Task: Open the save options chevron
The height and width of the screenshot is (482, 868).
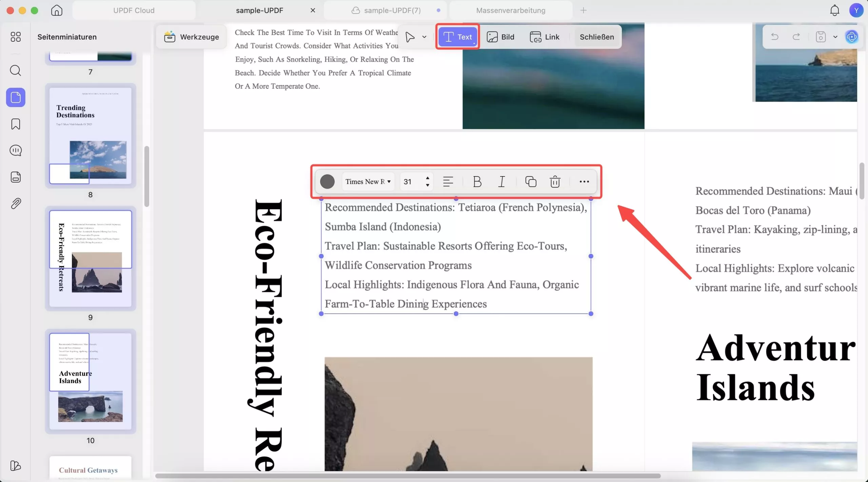Action: pos(835,37)
